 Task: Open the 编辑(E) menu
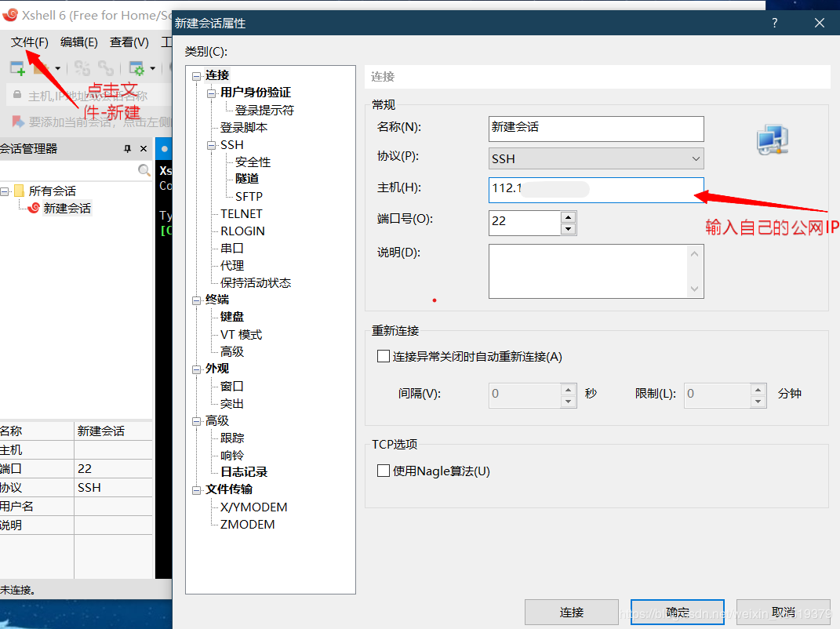(78, 42)
